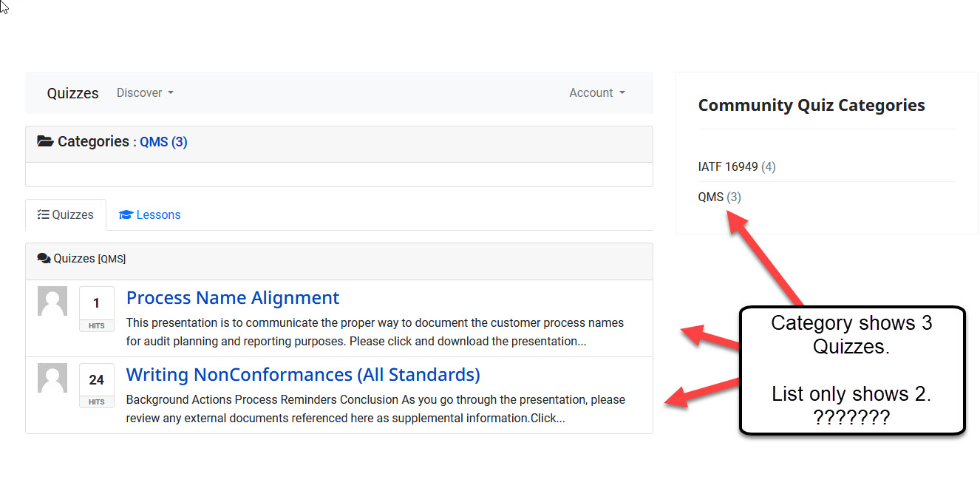
Task: Open the Process Name Alignment quiz
Action: coord(233,298)
